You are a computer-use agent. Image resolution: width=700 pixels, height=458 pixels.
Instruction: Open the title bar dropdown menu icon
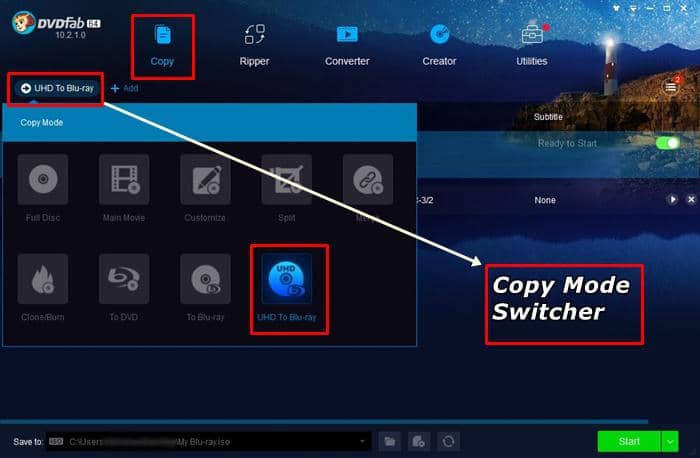[x=633, y=8]
